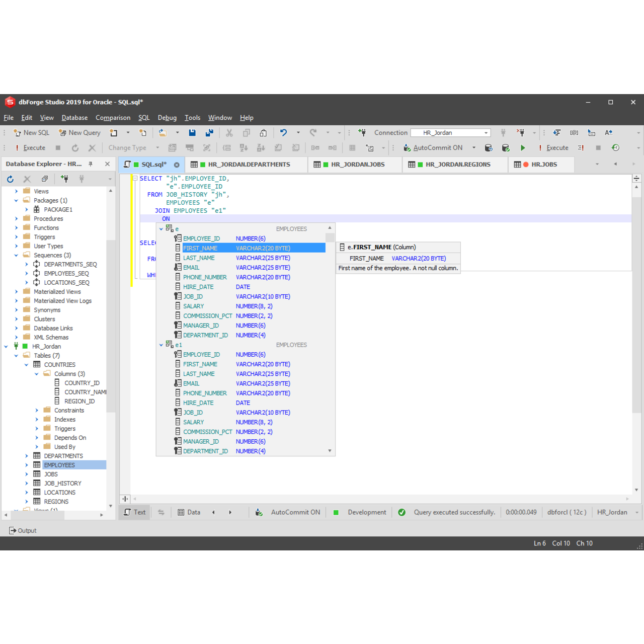The height and width of the screenshot is (644, 644).
Task: Unpin the Database Explorer panel
Action: coord(91,164)
